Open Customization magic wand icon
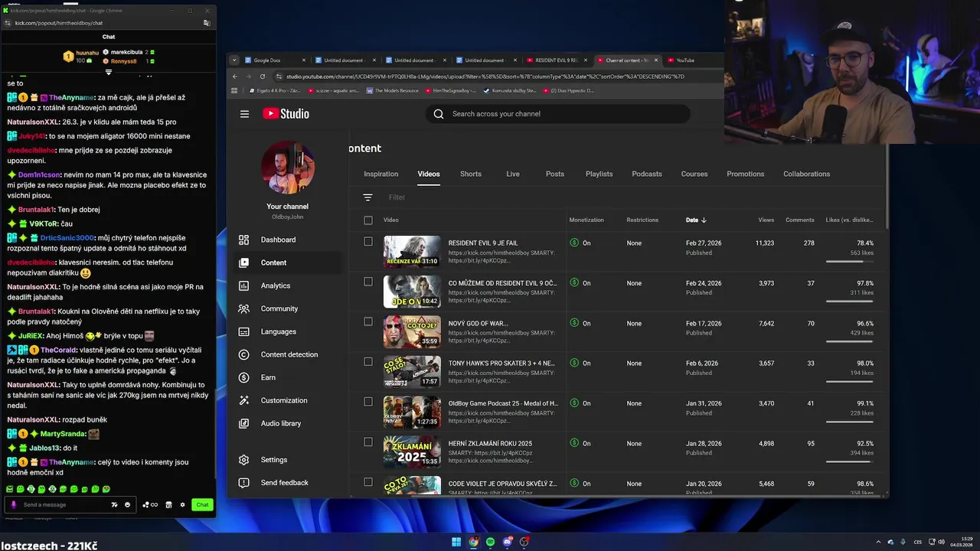The image size is (980, 551). tap(243, 400)
